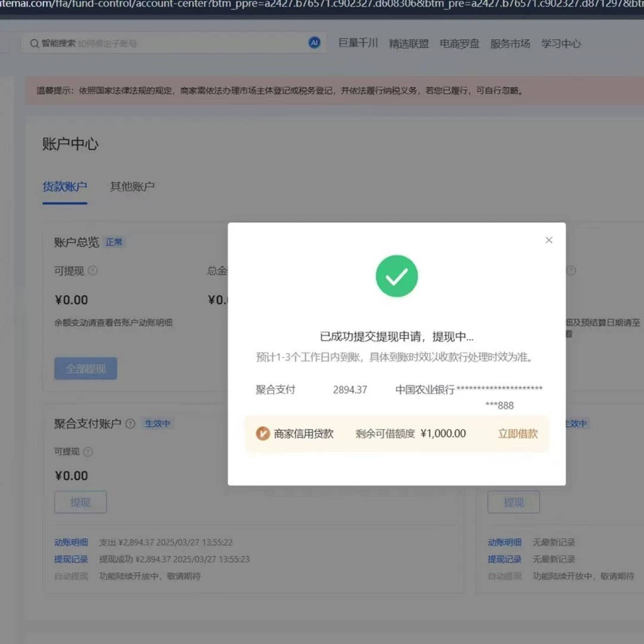
Task: Click help icon next to 聚合支付账户 可提现
Action: click(88, 452)
